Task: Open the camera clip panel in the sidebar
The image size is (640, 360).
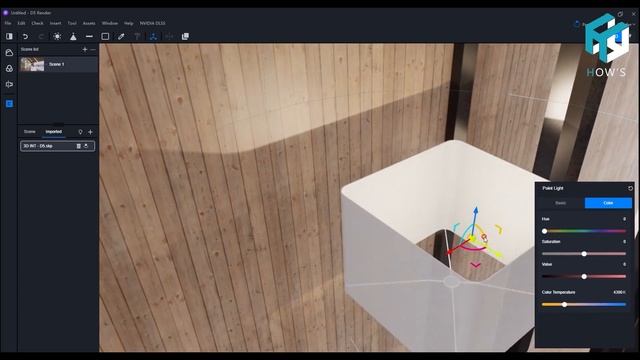Action: point(9,84)
